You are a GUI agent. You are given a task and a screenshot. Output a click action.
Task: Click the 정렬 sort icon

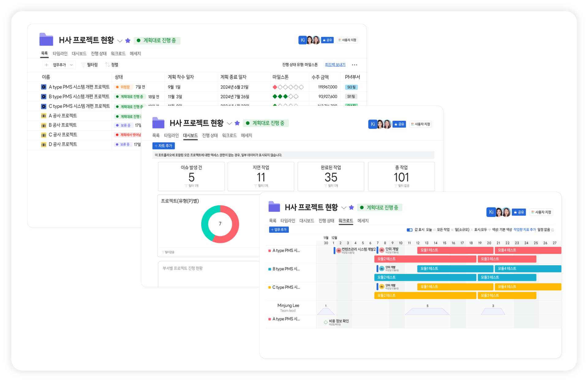tap(107, 65)
